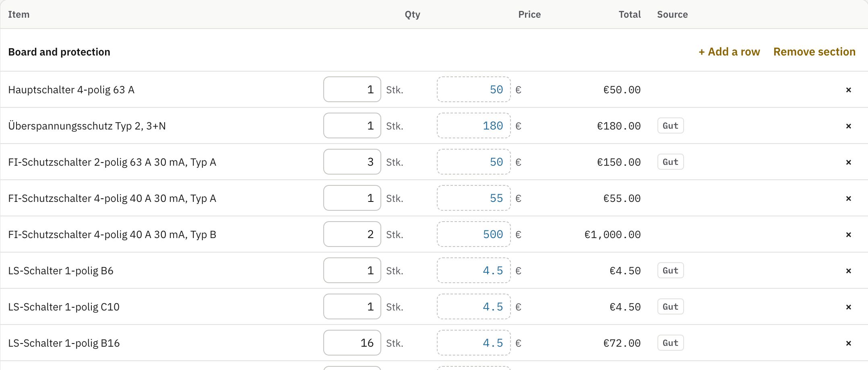Viewport: 868px width, 370px height.
Task: Click Gut source badge for Überspannungsschutz
Action: coord(670,125)
